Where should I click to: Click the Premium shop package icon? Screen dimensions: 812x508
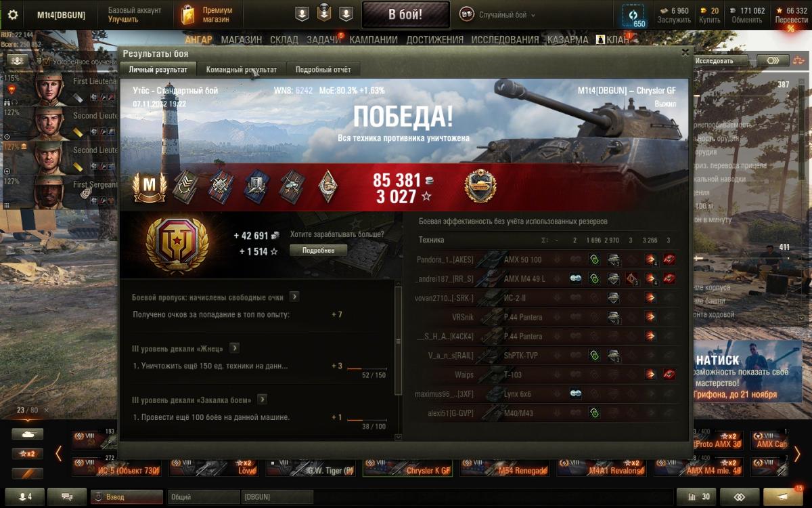coord(188,14)
